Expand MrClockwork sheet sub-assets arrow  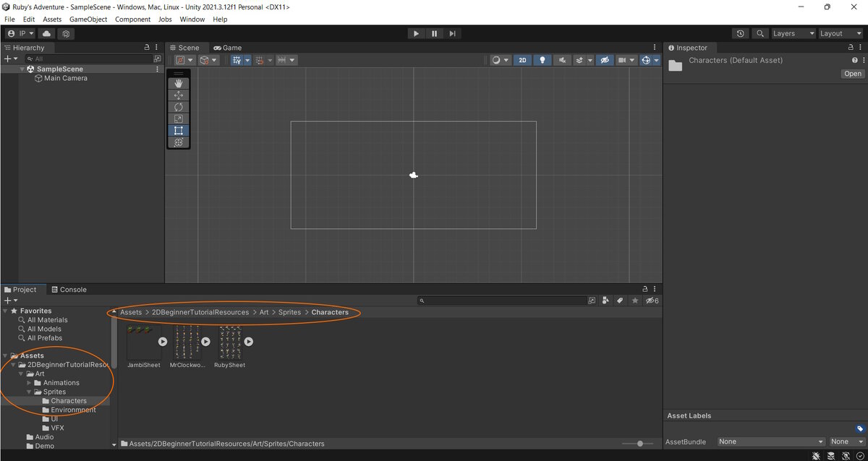(x=205, y=341)
